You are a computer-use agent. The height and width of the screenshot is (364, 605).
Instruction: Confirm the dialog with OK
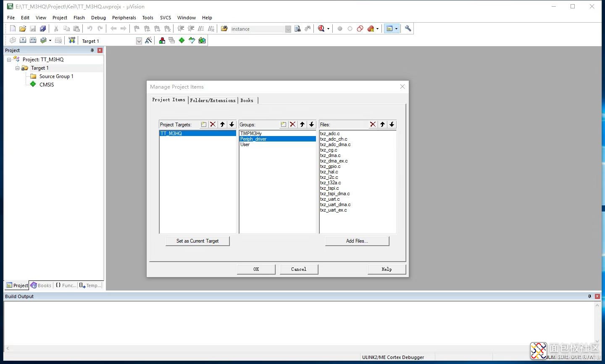pyautogui.click(x=256, y=269)
